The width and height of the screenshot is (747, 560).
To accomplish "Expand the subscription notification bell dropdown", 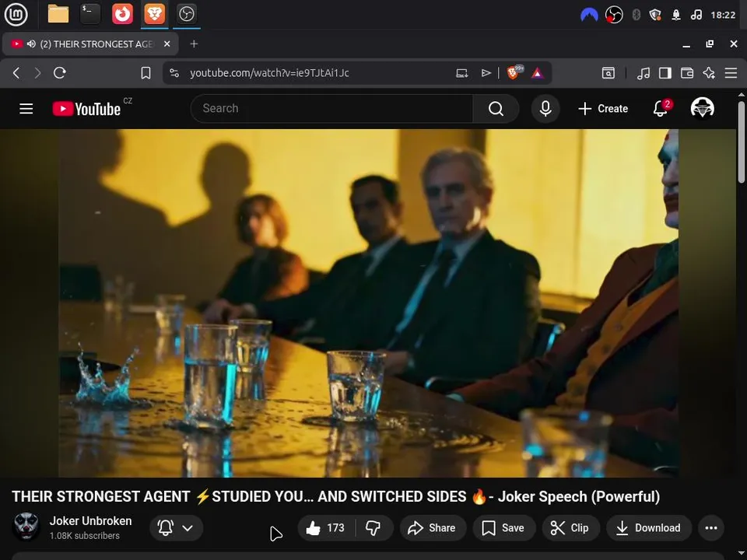I will coord(177,527).
